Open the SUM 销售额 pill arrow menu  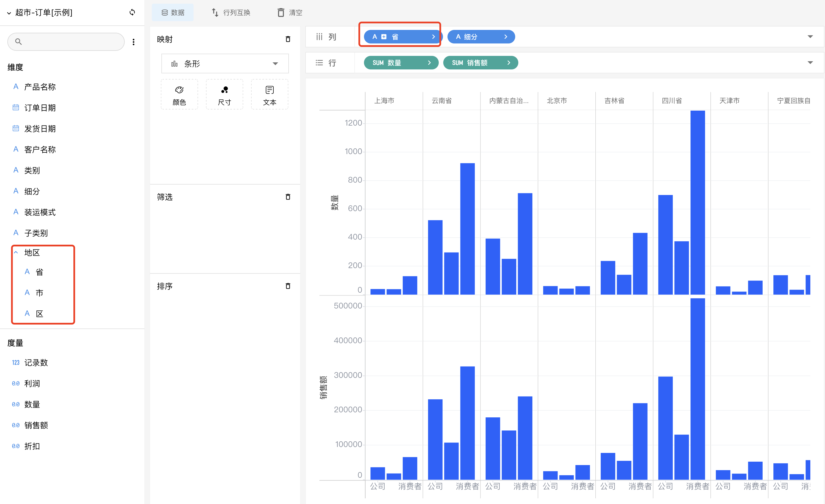(509, 63)
